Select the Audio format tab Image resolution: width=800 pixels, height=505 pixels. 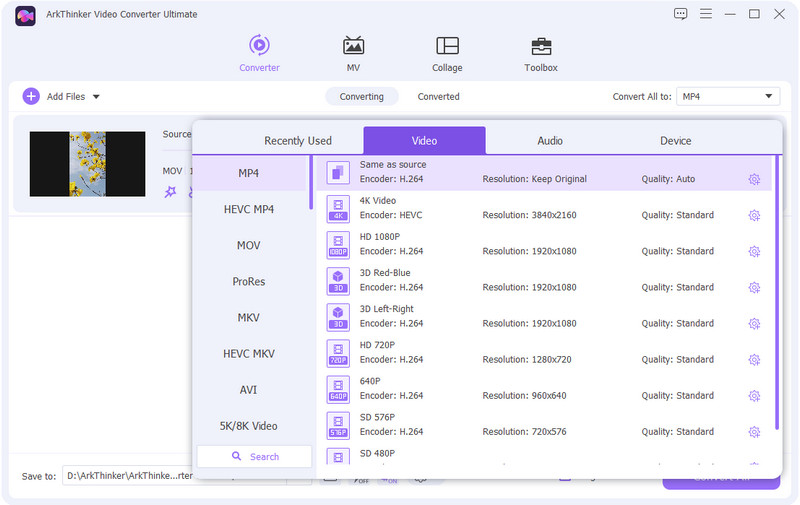point(550,141)
